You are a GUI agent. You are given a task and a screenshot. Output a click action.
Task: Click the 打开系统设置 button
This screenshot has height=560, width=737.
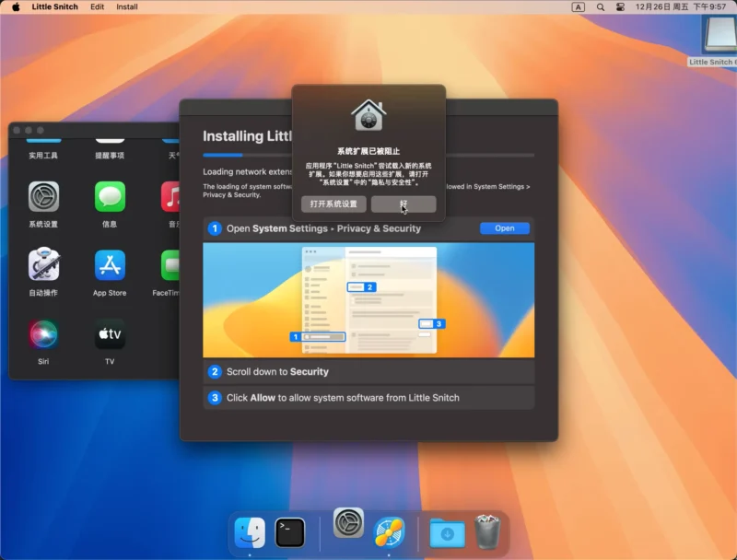pyautogui.click(x=333, y=204)
